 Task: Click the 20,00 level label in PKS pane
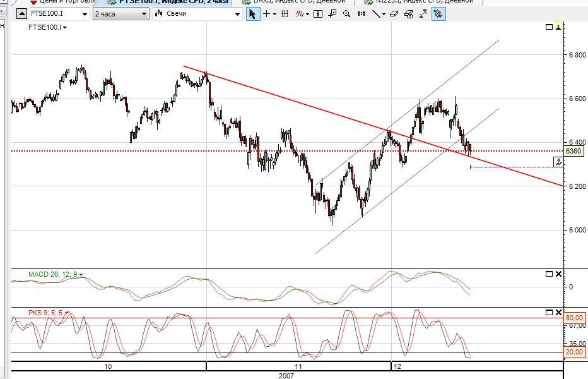[574, 352]
